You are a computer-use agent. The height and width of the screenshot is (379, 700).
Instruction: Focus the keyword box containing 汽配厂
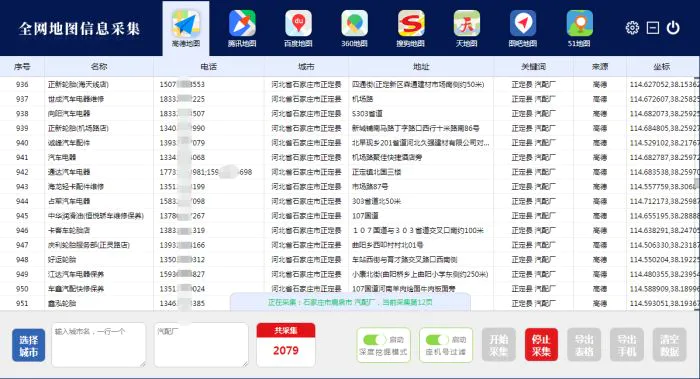pos(201,345)
